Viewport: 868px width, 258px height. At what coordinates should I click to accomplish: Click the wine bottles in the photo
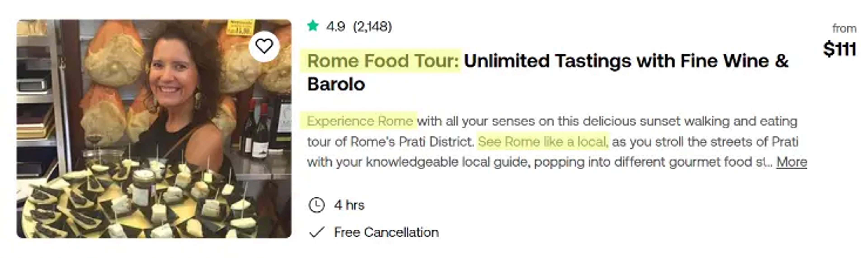(x=257, y=130)
